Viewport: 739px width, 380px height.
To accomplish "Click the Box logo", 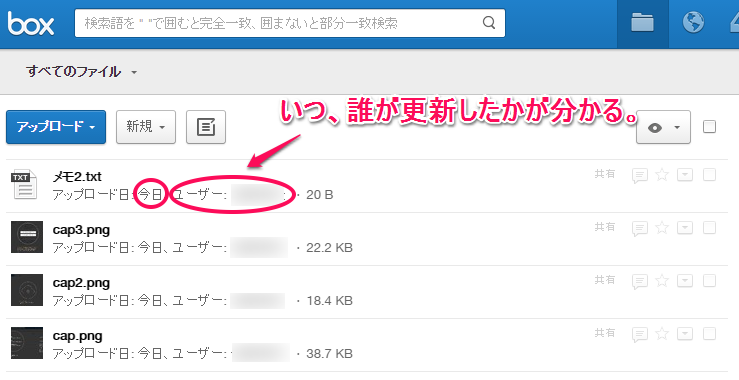I will (31, 24).
